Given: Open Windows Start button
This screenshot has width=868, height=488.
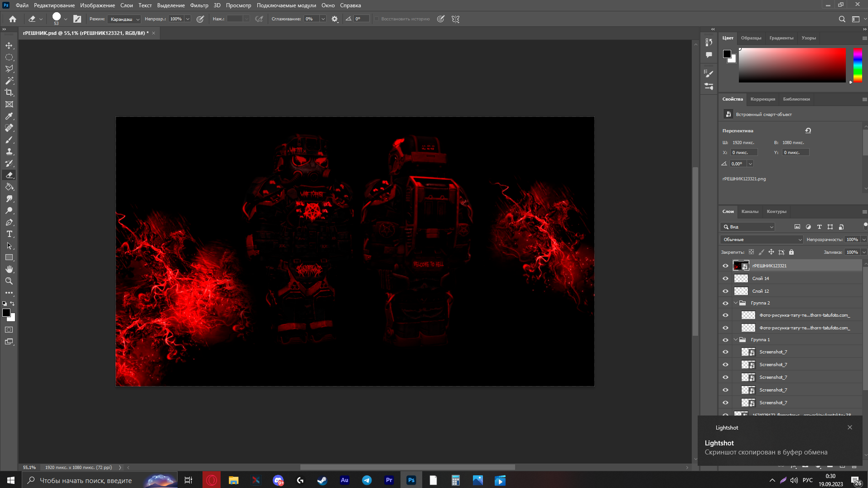Looking at the screenshot, I should point(11,480).
